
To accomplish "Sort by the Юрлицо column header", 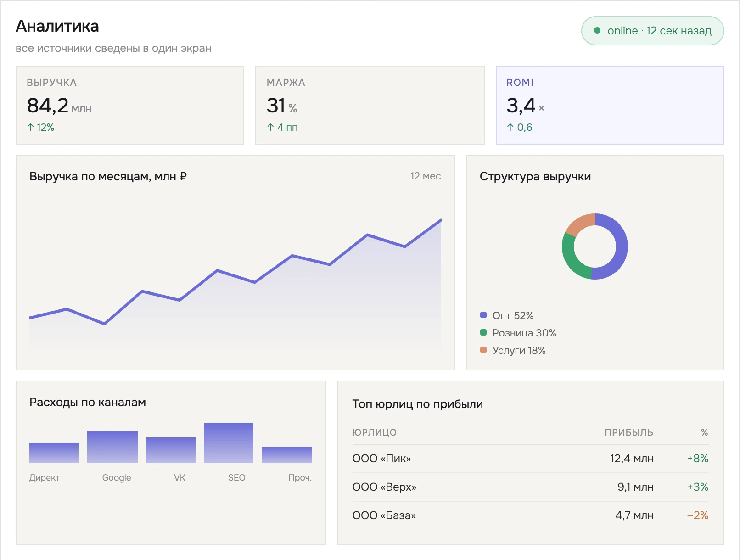I will 374,432.
